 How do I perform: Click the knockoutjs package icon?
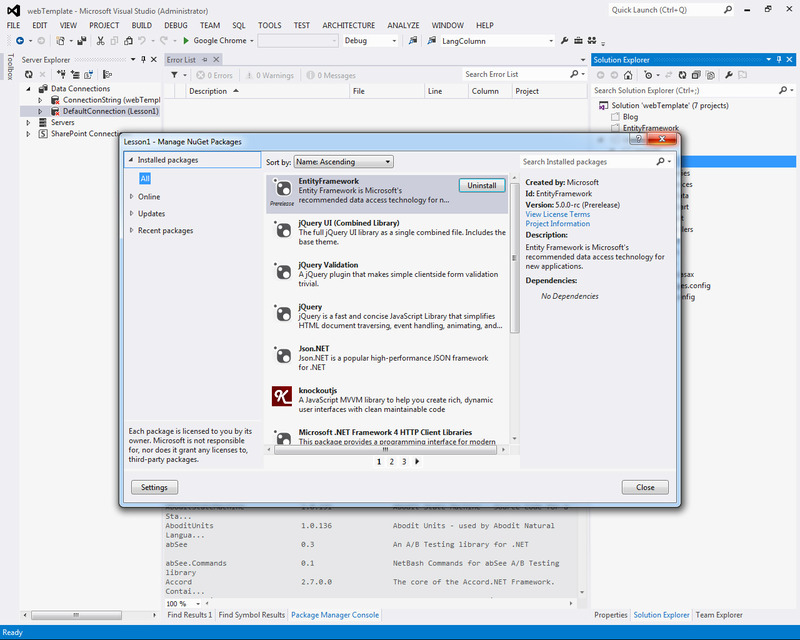coord(282,396)
